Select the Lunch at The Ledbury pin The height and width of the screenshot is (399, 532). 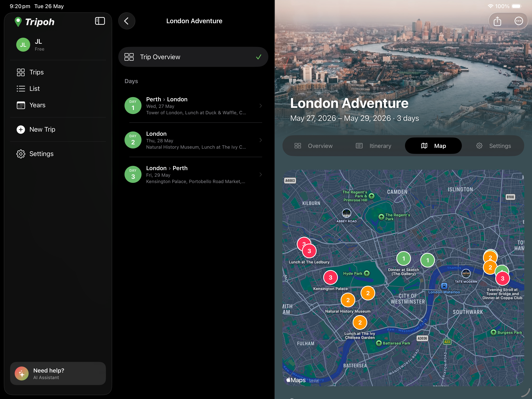[309, 251]
